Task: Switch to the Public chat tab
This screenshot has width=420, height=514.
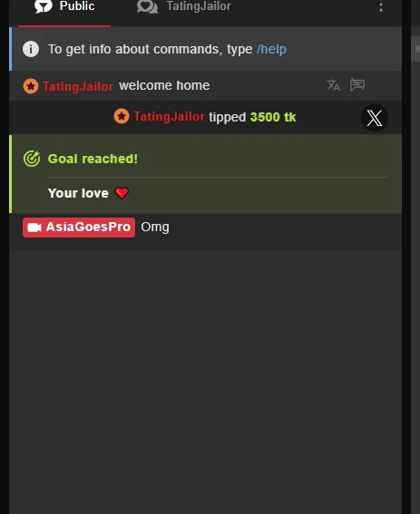Action: click(x=64, y=6)
